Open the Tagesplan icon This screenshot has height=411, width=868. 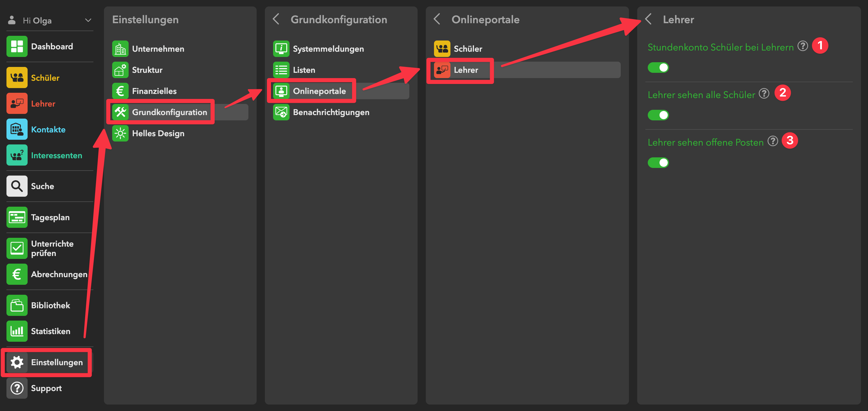(x=17, y=217)
